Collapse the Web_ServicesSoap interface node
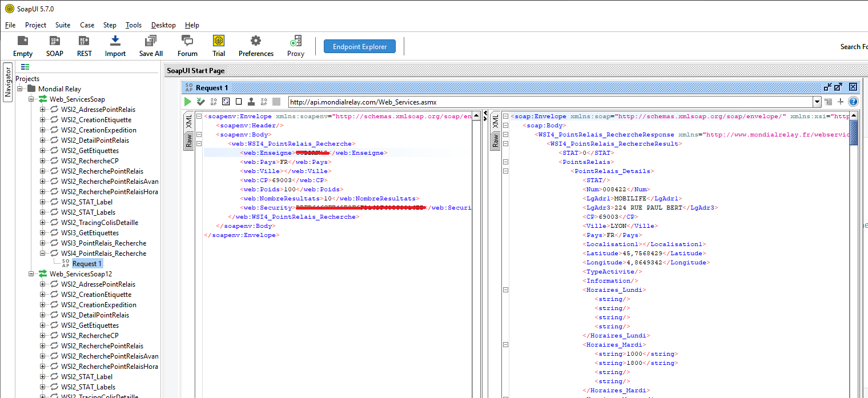Image resolution: width=868 pixels, height=398 pixels. pyautogui.click(x=31, y=99)
